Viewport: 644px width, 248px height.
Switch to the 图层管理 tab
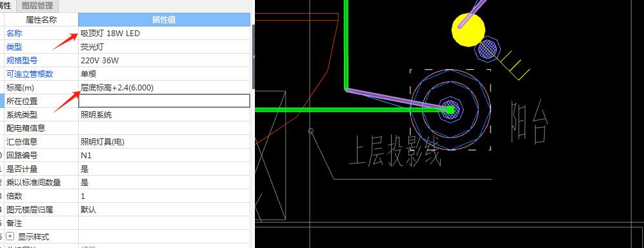[x=37, y=6]
